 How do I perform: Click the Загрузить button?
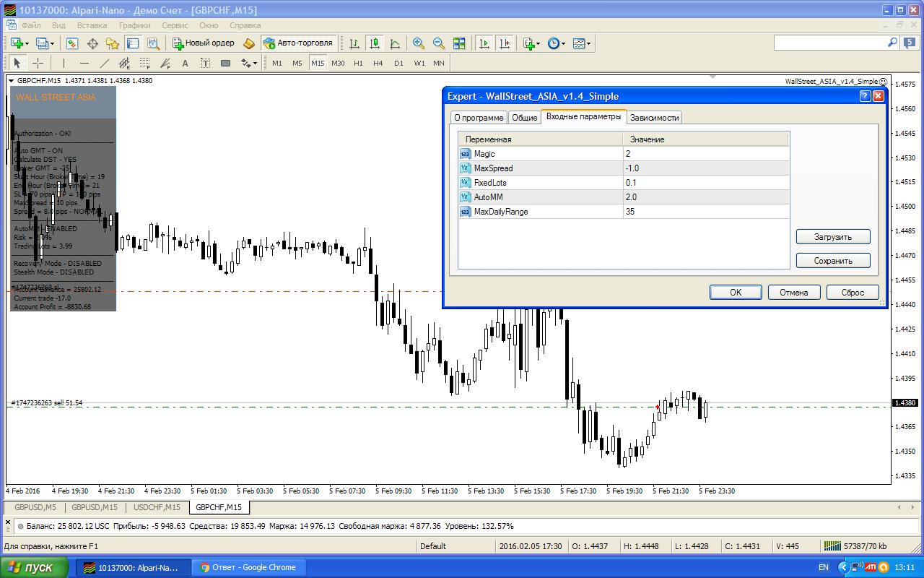[x=833, y=236]
